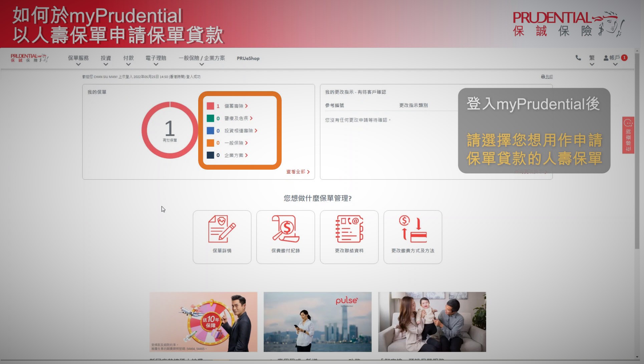The image size is (644, 364).
Task: Click the print icon (列印)
Action: click(547, 77)
